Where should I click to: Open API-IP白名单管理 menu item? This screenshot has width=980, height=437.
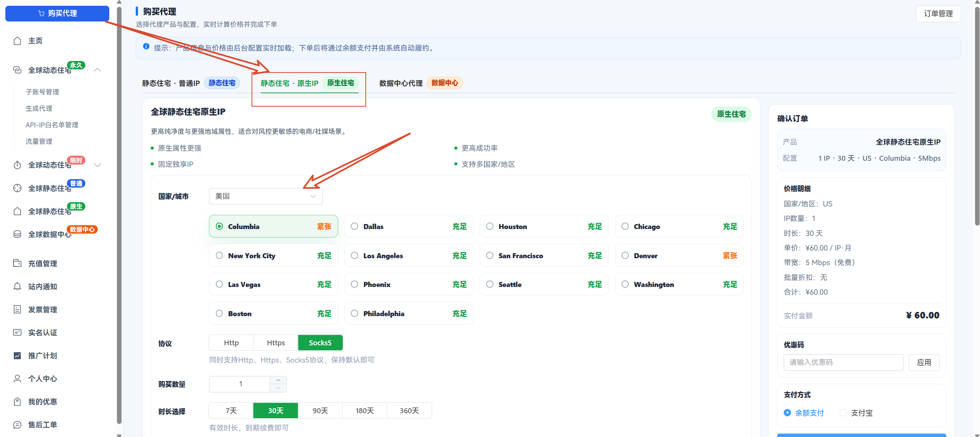(52, 125)
